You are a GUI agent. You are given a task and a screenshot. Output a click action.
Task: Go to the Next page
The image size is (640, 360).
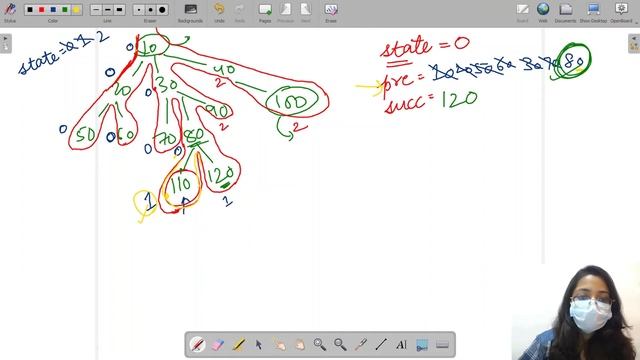click(305, 12)
